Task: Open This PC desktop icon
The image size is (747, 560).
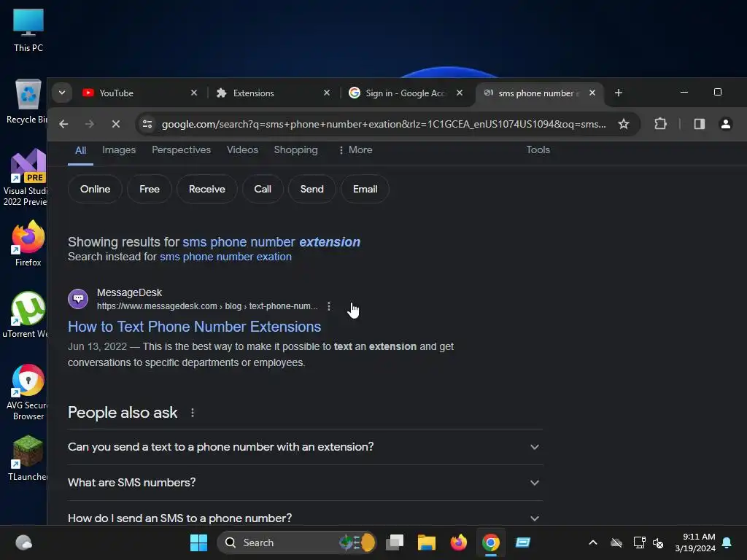Action: pos(28,31)
